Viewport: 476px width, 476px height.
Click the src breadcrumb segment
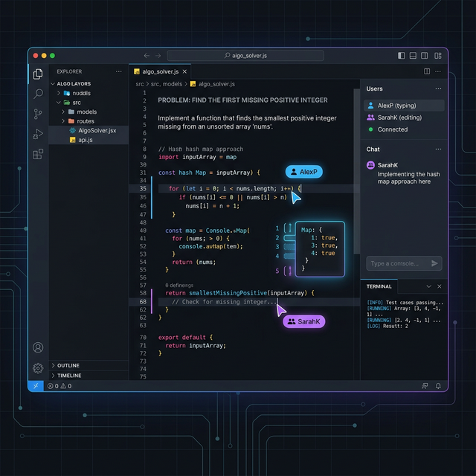pos(140,84)
